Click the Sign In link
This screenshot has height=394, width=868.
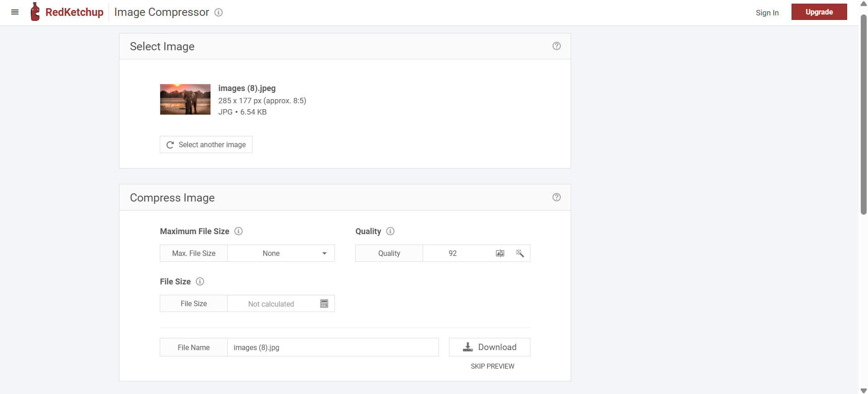pos(767,13)
